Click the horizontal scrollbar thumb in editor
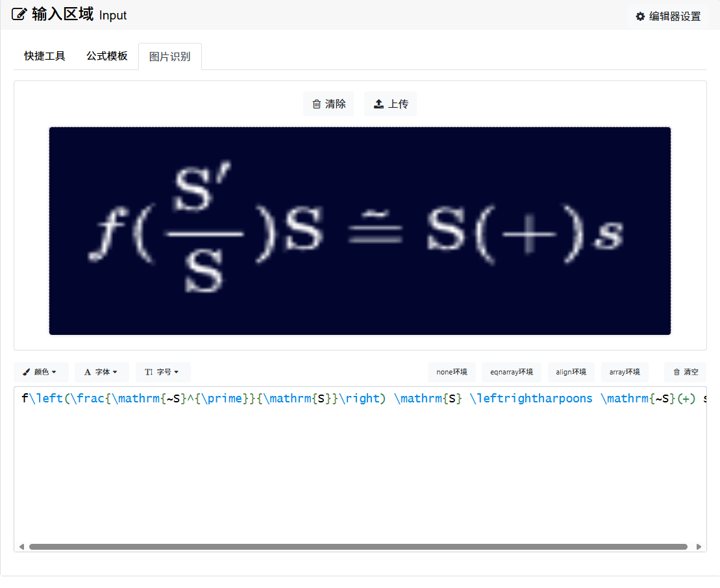This screenshot has width=720, height=588. 358,546
